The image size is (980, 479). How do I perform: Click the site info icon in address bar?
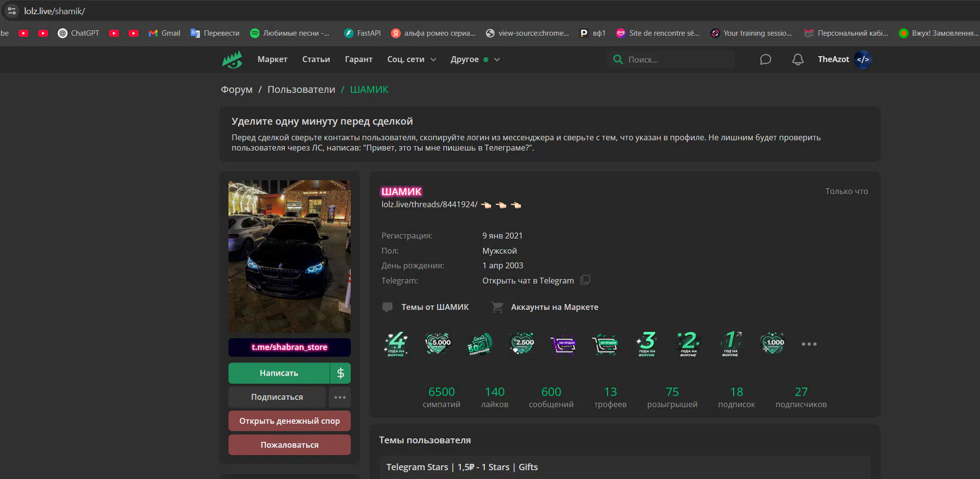pyautogui.click(x=12, y=11)
